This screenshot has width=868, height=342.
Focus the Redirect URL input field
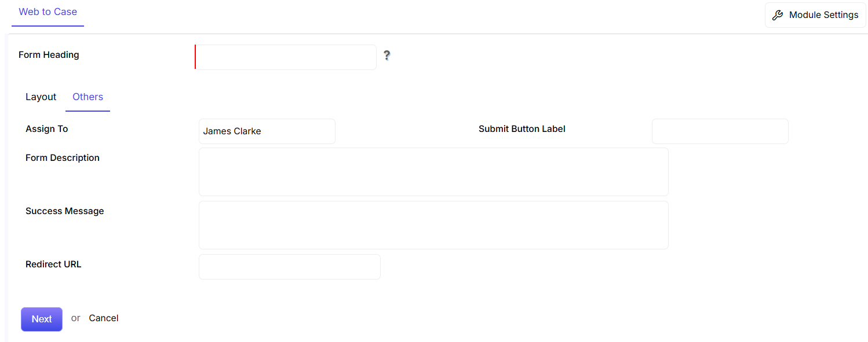point(290,267)
